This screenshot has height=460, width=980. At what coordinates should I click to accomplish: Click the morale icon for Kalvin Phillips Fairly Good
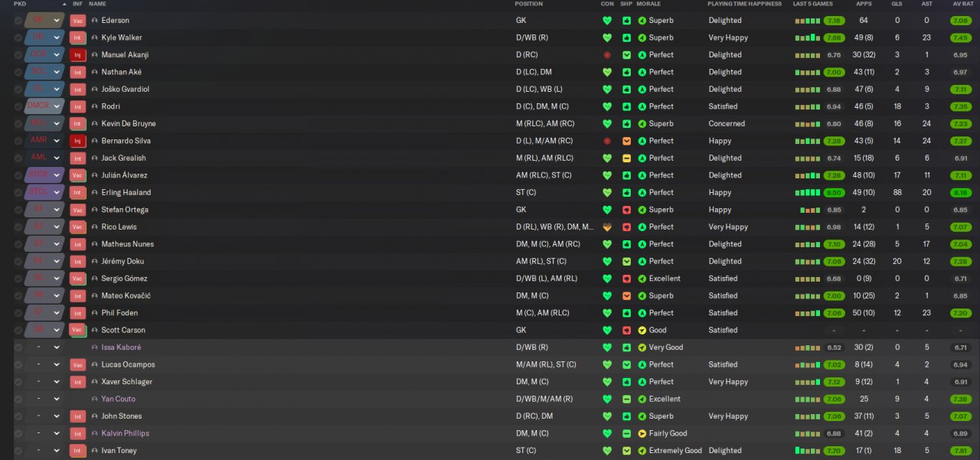(642, 434)
